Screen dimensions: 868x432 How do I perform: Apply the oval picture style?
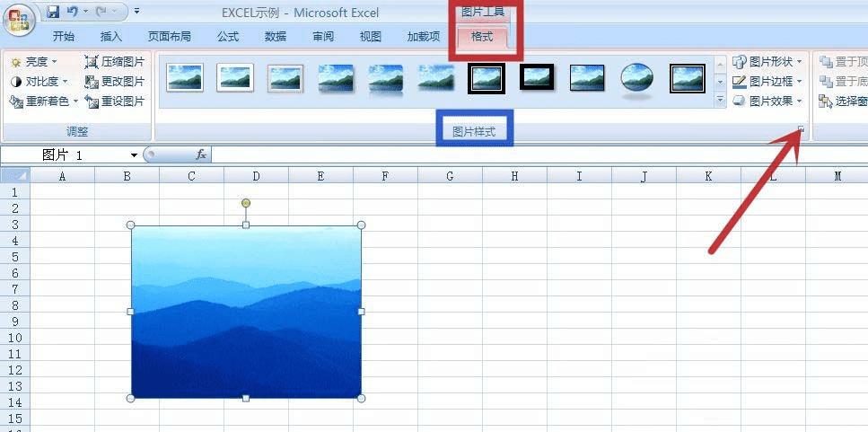pos(636,77)
